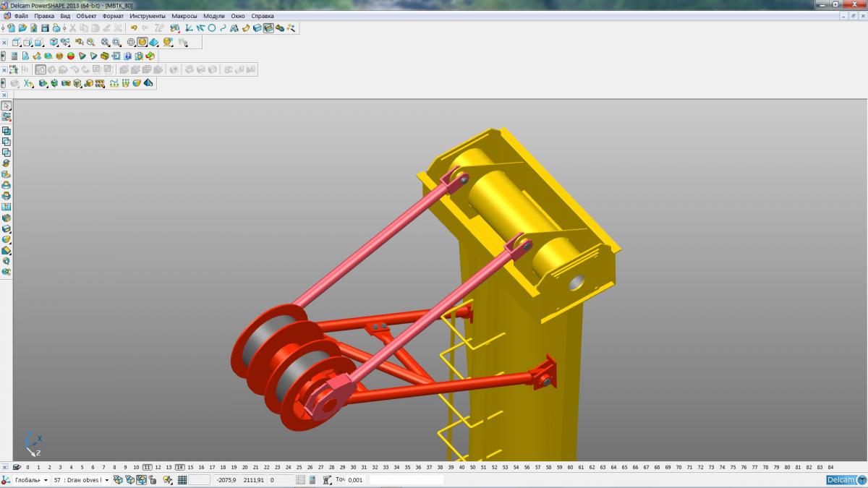Screen dimensions: 868x488
Task: Expand the 57 : Draw obves level dropdown
Action: click(107, 480)
